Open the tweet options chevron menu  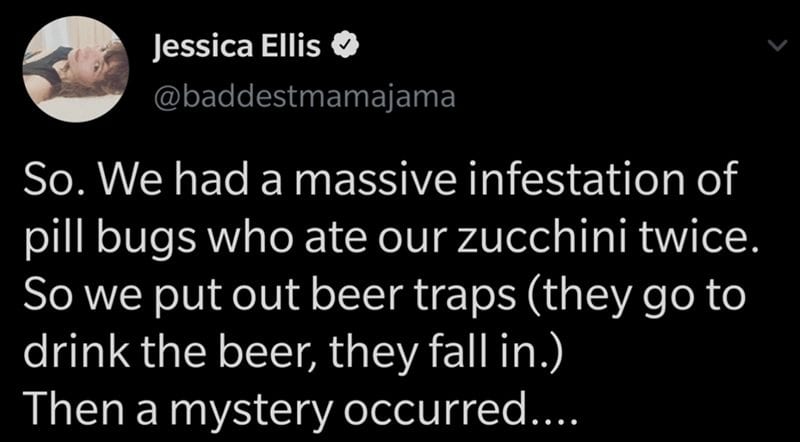pos(778,47)
